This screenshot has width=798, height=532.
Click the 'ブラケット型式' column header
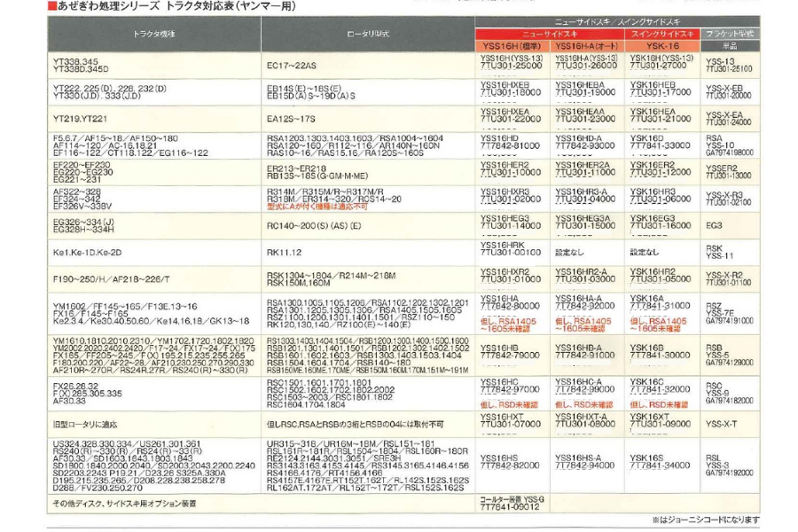pos(730,34)
